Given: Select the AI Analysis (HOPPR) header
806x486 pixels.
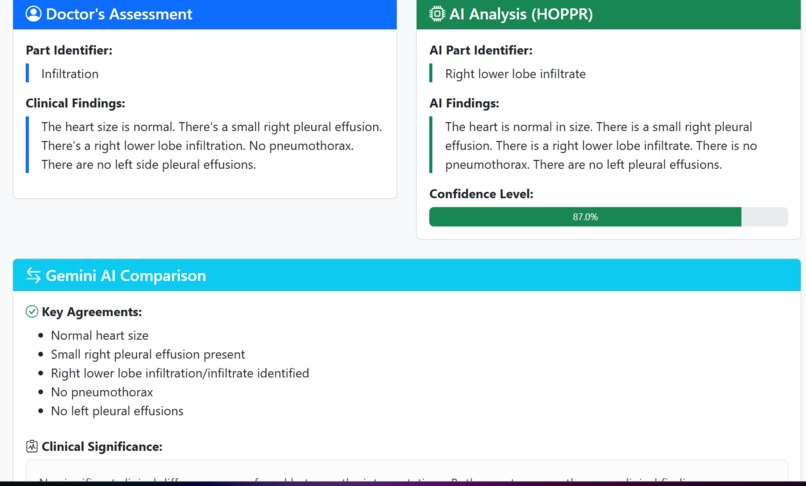Looking at the screenshot, I should tap(609, 14).
